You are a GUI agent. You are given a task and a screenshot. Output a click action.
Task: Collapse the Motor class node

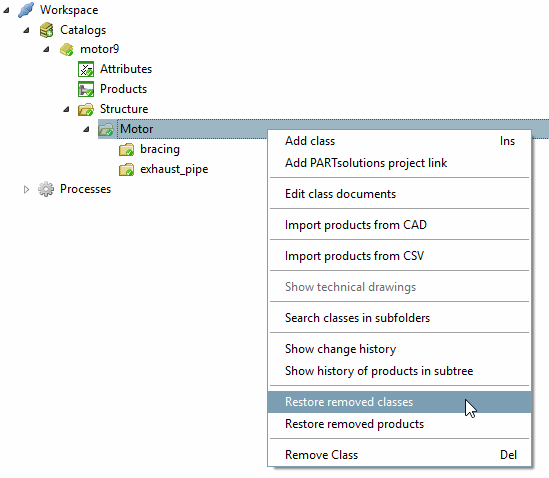(86, 129)
